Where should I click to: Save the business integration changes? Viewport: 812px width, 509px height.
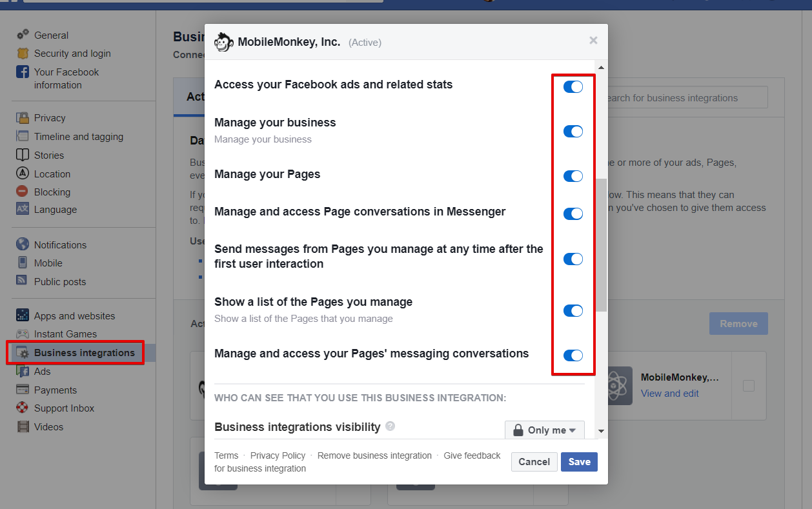579,462
